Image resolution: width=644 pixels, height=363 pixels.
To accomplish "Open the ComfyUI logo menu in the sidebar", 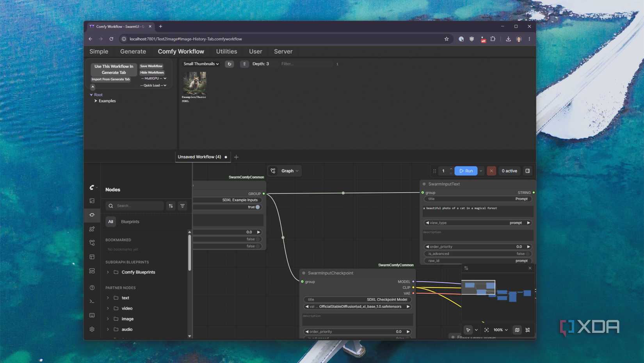I will (92, 188).
